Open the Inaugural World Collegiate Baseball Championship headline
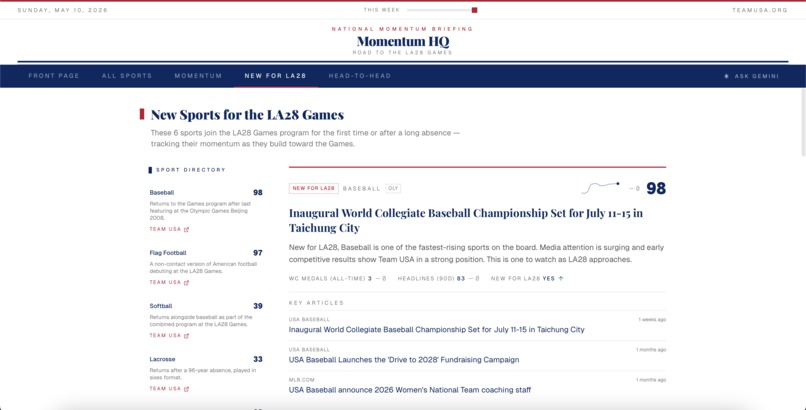 point(466,220)
